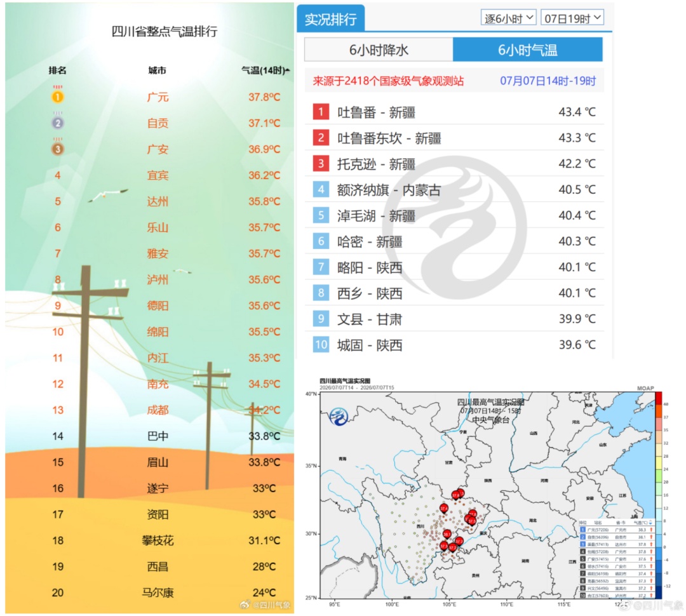Click the 来源于2418个国家级气象观测站 notice
This screenshot has width=686, height=616.
pos(388,81)
